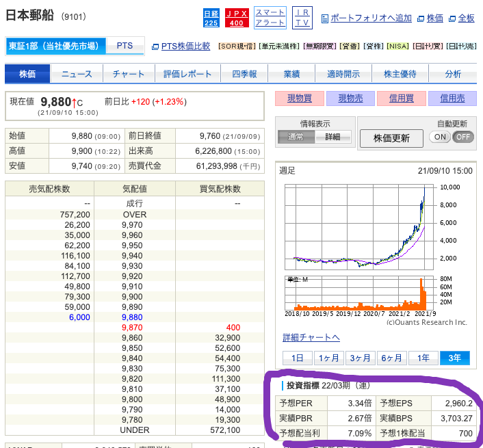This screenshot has width=483, height=448.
Task: Turn 自動更新 OFF
Action: 462,137
